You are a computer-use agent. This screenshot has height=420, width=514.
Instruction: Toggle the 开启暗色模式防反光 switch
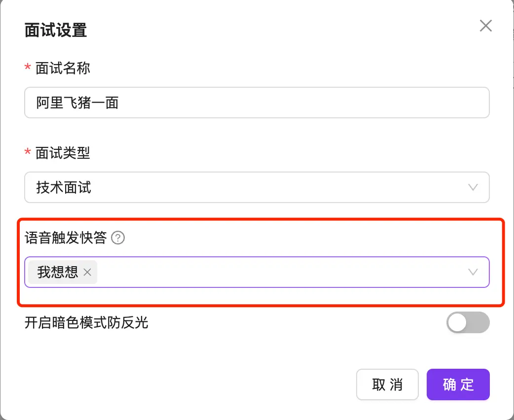[468, 323]
